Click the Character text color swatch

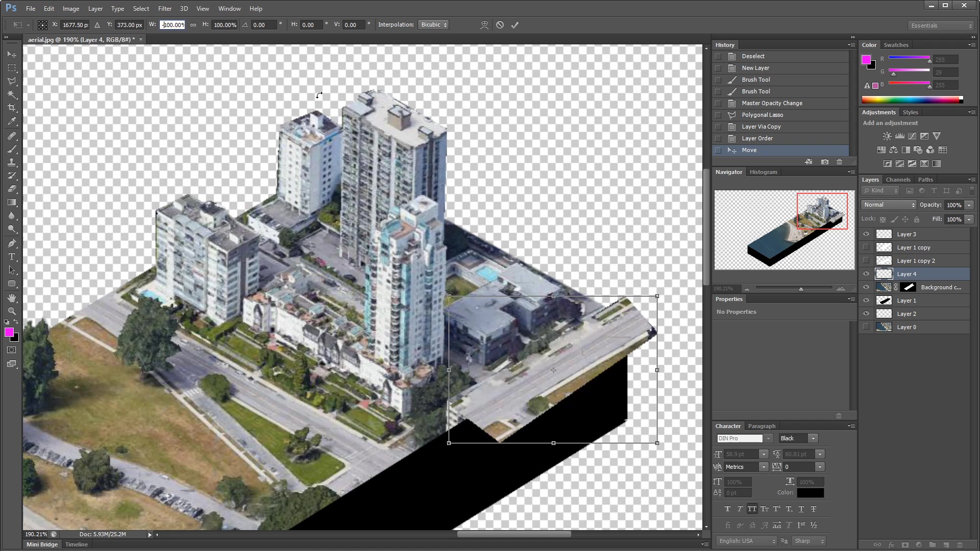pos(810,493)
